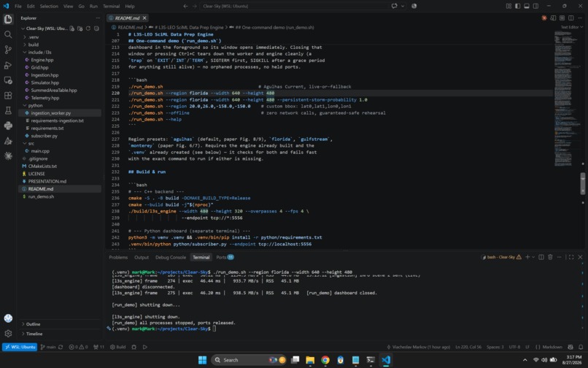Open the Accounts icon in activity bar

(8, 318)
